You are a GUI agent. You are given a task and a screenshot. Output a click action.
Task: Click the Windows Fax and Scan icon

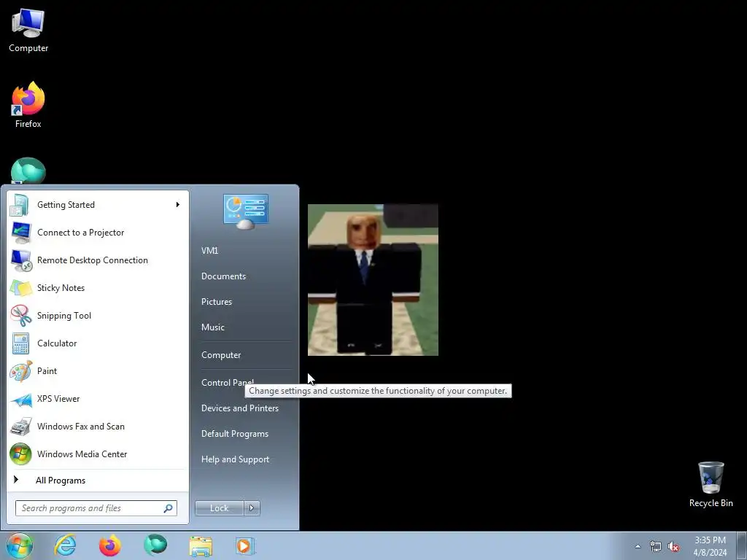click(x=20, y=426)
